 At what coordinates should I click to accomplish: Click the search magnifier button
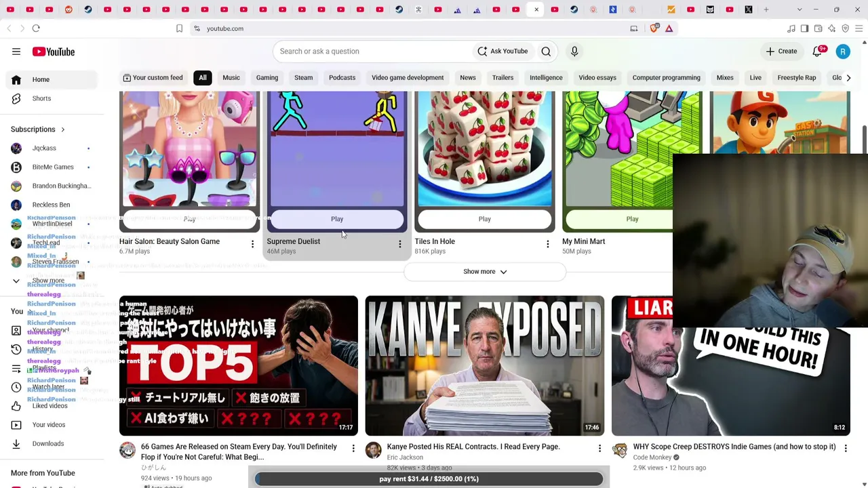(546, 52)
